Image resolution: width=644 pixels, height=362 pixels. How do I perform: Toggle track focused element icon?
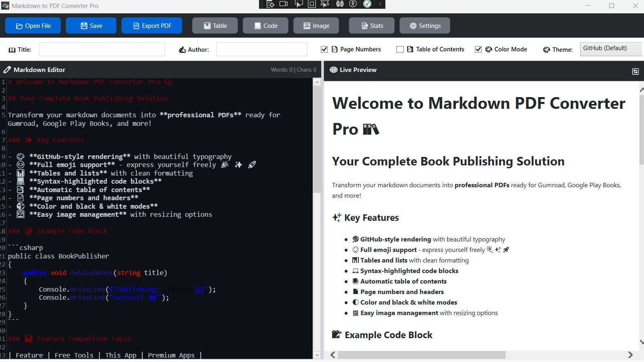tap(325, 4)
